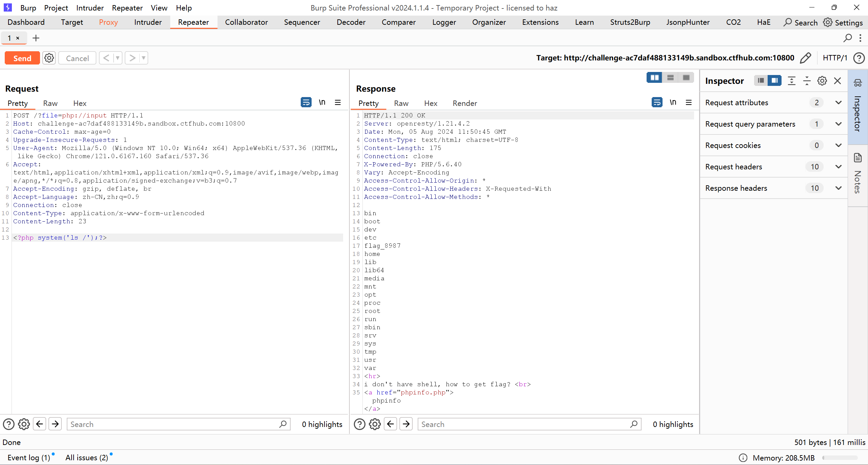
Task: Jump to next Response search match
Action: click(406, 424)
